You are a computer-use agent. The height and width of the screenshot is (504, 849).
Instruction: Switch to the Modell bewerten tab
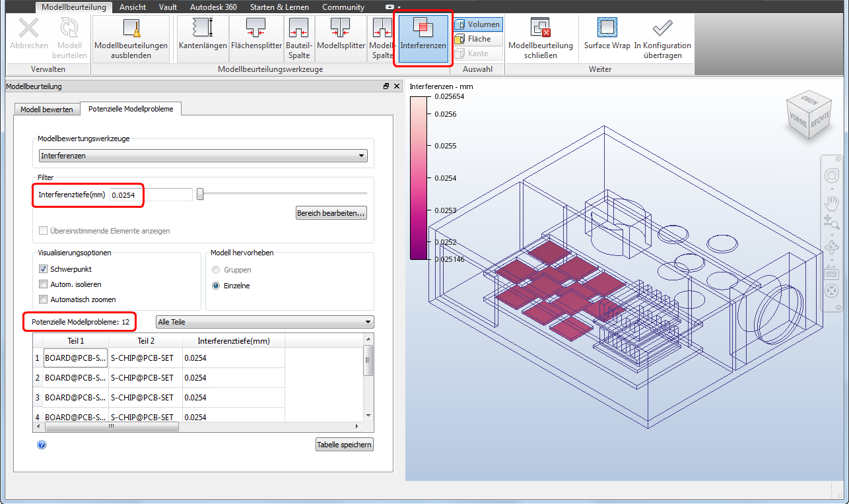[47, 110]
